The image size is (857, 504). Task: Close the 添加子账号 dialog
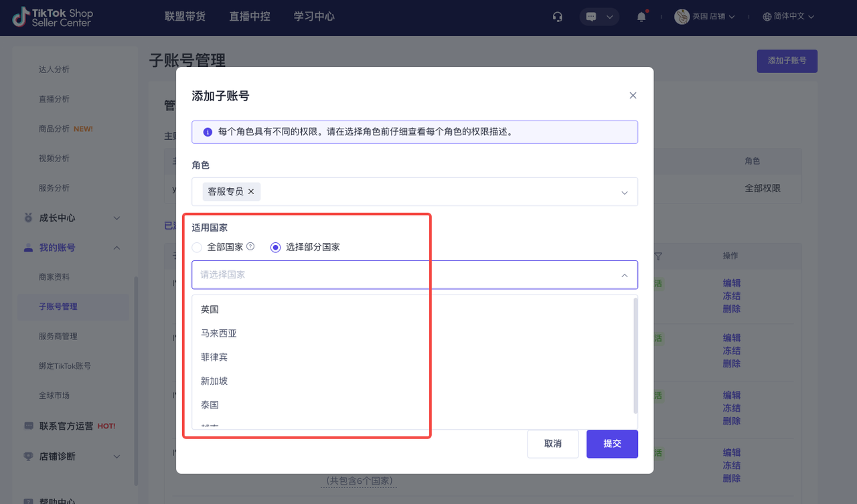[x=633, y=96]
